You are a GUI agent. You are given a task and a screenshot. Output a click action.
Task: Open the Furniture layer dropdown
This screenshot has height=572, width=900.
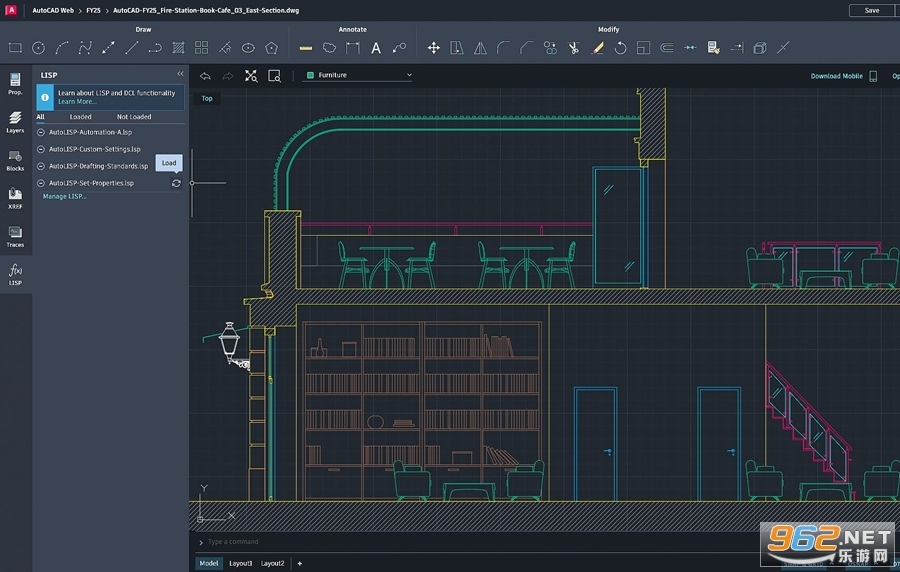click(x=359, y=75)
